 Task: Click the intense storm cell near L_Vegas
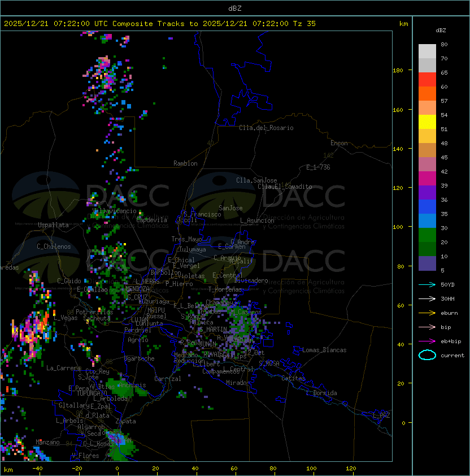click(33, 332)
